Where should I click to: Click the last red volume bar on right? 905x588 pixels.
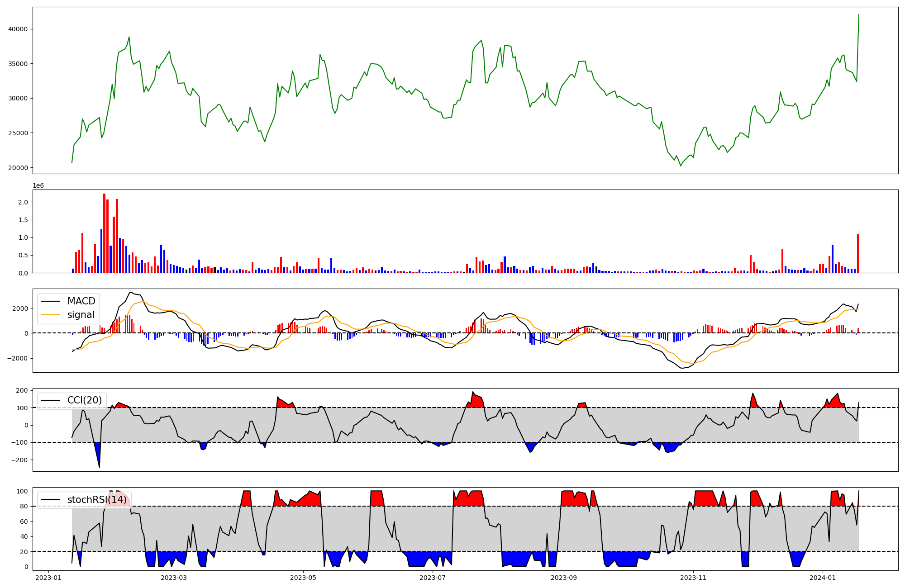click(x=857, y=253)
